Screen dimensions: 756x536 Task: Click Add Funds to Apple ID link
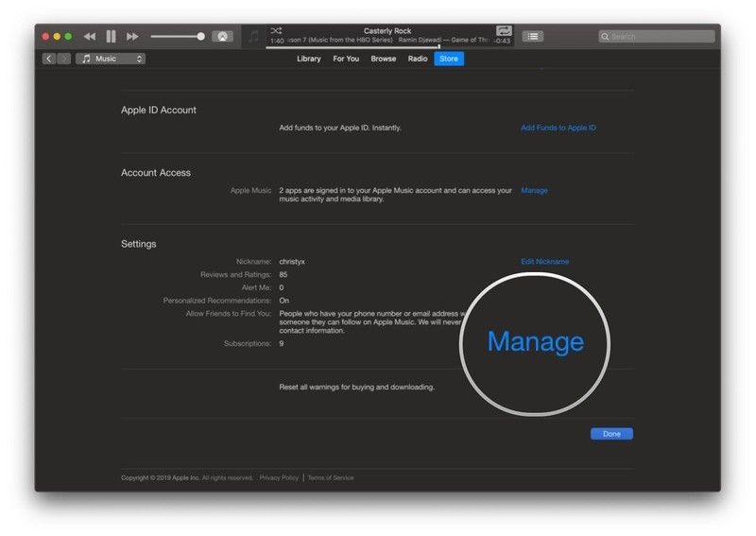click(x=558, y=128)
